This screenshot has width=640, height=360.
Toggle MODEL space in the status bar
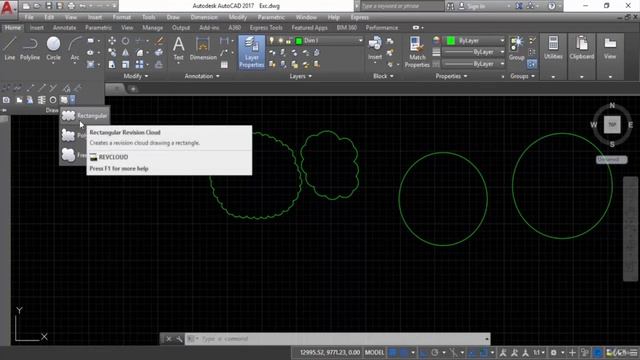(x=374, y=352)
